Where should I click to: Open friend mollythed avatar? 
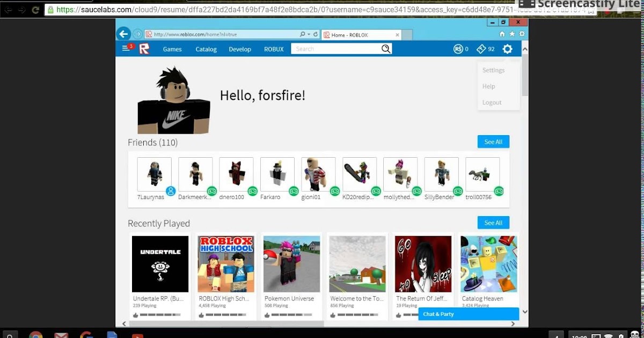pos(400,174)
